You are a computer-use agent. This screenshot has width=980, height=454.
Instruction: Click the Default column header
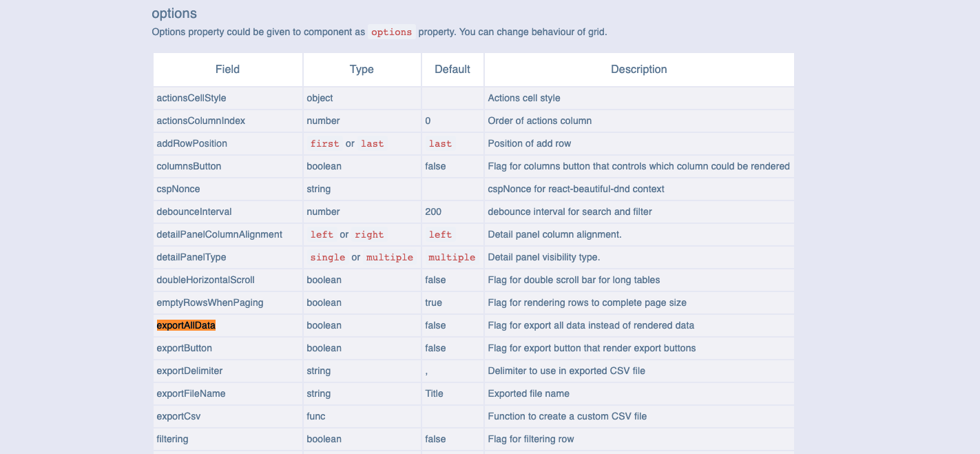tap(452, 69)
